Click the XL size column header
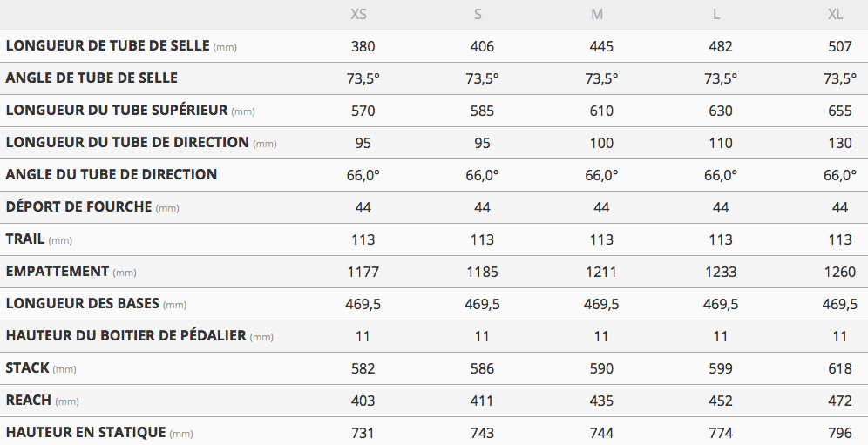 (837, 15)
